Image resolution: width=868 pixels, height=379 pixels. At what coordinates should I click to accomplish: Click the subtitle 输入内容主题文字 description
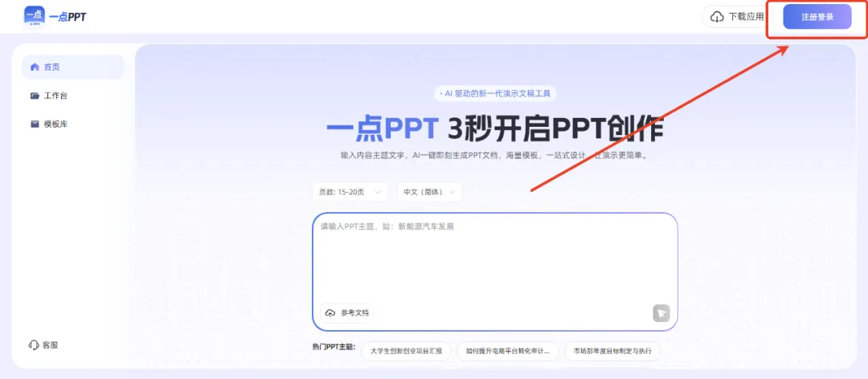pyautogui.click(x=494, y=156)
